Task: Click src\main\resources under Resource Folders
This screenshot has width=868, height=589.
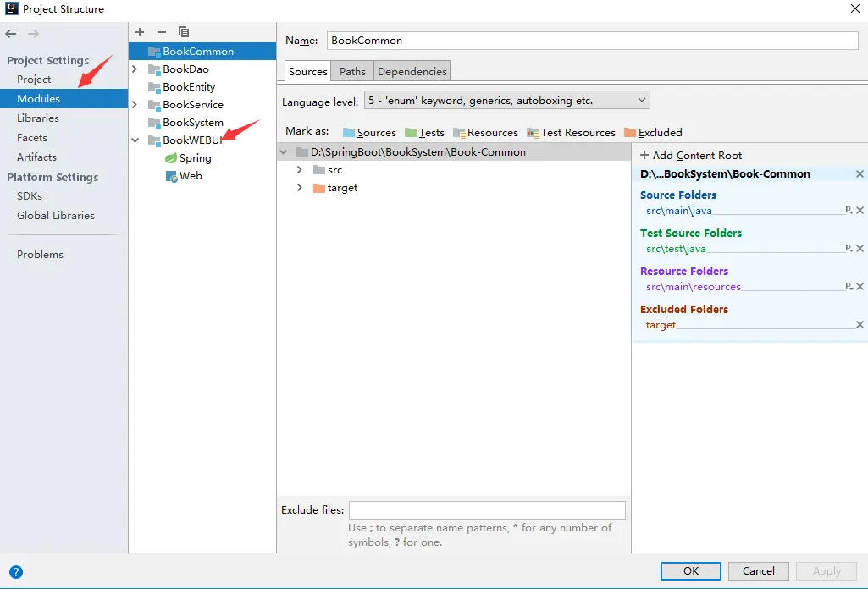Action: (x=693, y=287)
